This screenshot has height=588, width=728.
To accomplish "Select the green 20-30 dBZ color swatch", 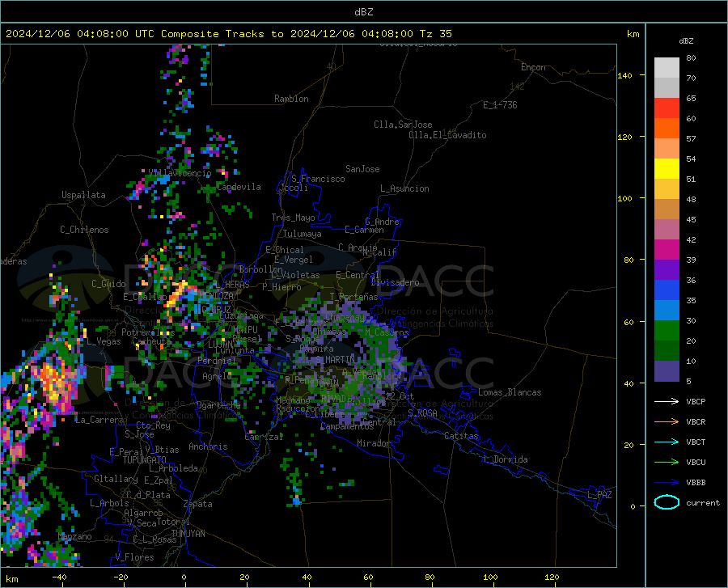I will pyautogui.click(x=667, y=331).
